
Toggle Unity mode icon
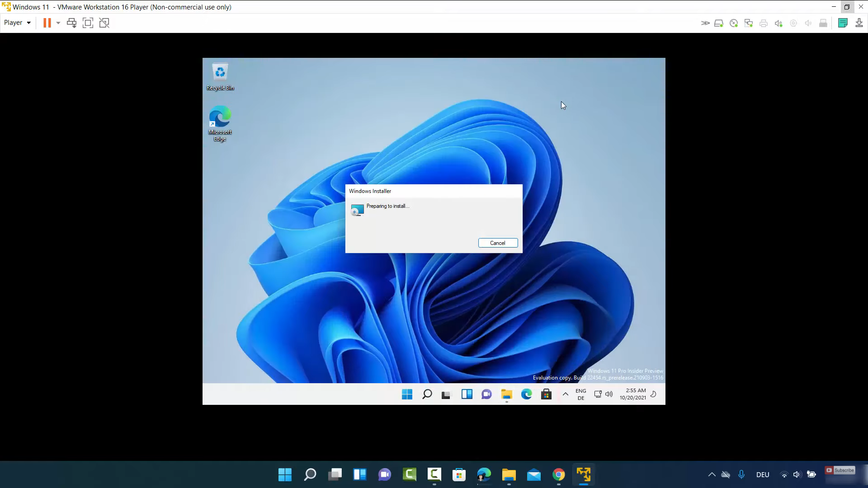(104, 23)
